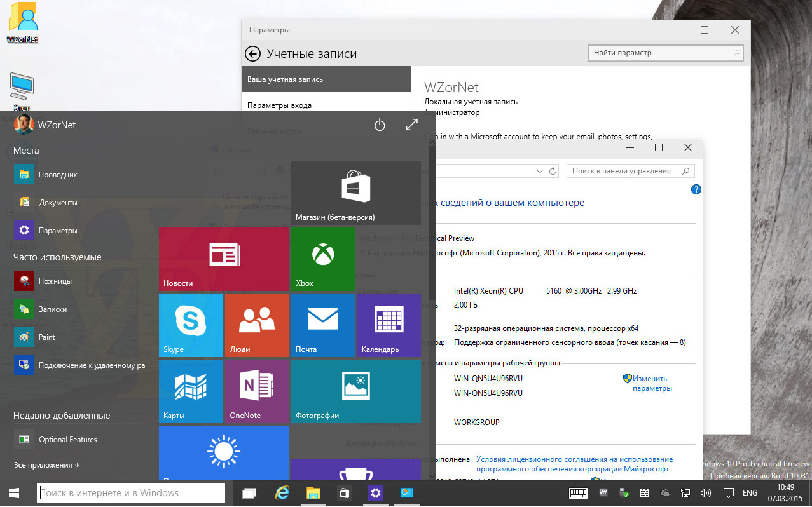Image resolution: width=812 pixels, height=507 pixels.
Task: Open the Mail tile
Action: click(x=322, y=324)
